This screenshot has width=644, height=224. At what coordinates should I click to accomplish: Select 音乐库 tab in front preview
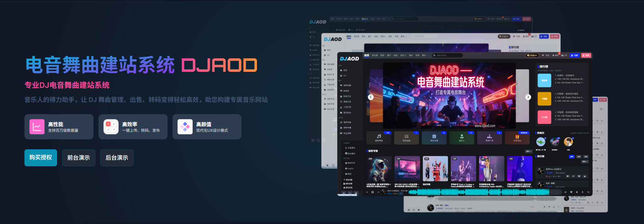[x=375, y=55]
